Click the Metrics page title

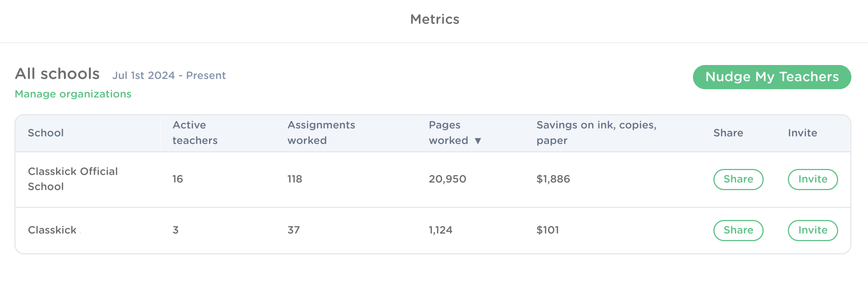[434, 19]
